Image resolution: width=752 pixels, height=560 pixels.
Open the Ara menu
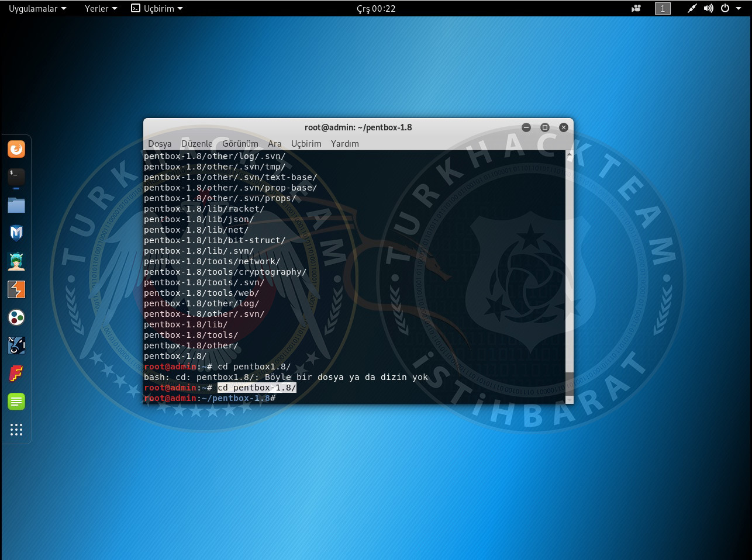[275, 144]
